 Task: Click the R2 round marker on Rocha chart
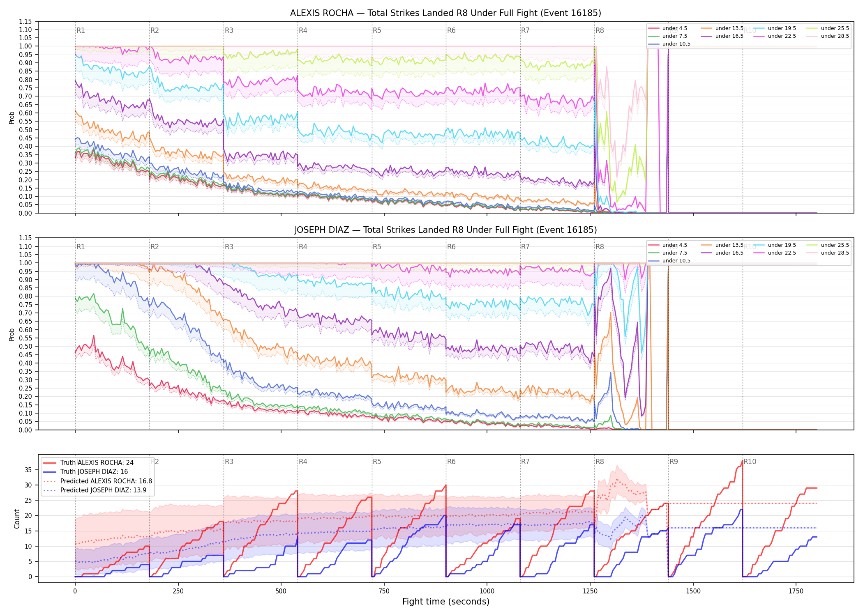click(x=155, y=30)
